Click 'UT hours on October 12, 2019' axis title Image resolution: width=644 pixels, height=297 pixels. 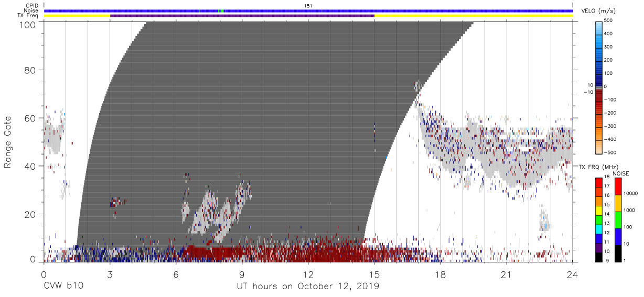(x=308, y=287)
